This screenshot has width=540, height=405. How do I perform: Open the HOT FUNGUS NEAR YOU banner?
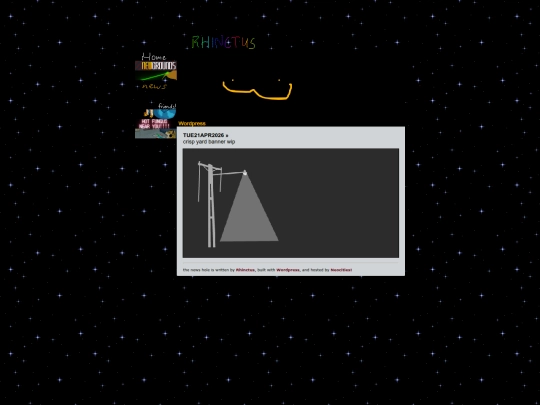click(155, 124)
